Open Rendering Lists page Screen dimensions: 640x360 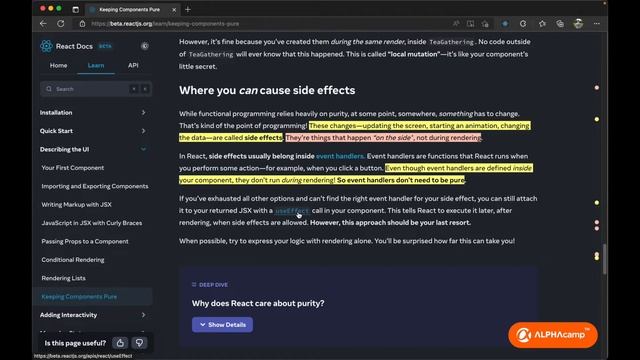[63, 278]
